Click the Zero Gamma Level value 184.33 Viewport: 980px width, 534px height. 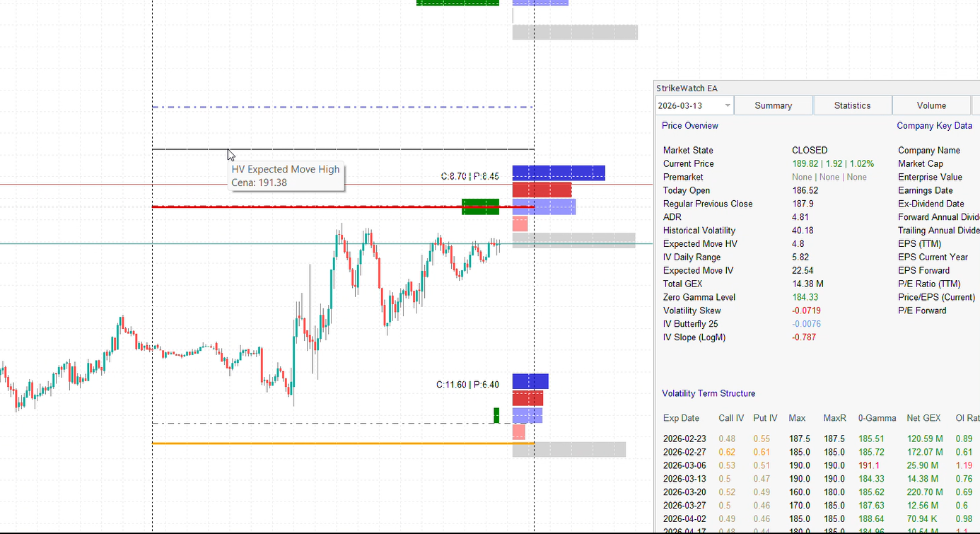tap(805, 297)
